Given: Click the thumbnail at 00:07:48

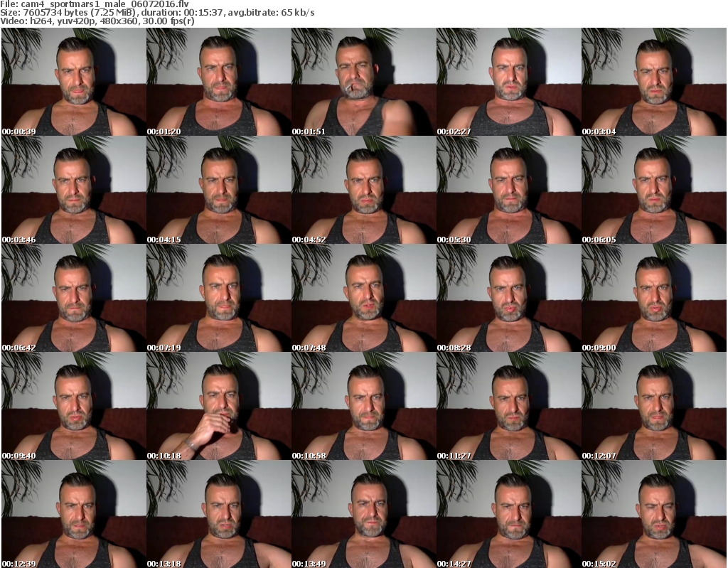Looking at the screenshot, I should click(363, 298).
